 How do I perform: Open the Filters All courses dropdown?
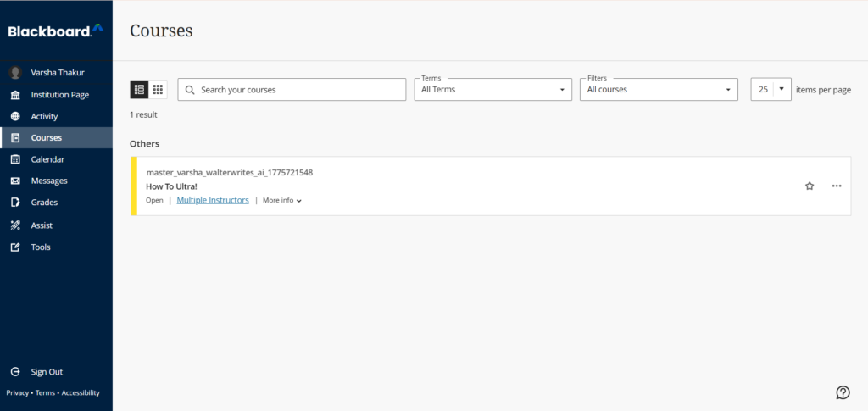pos(659,89)
